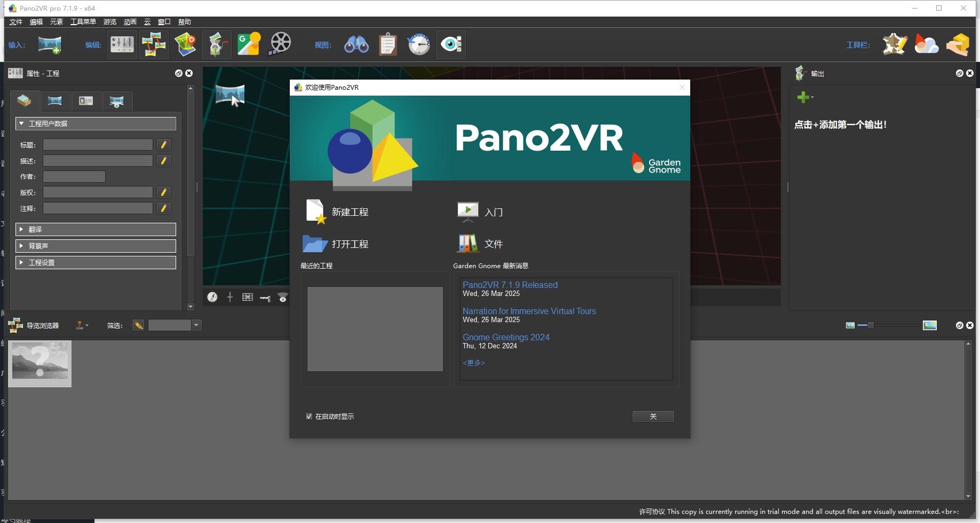Open the stopwatch timing view
The image size is (980, 523).
click(x=419, y=45)
